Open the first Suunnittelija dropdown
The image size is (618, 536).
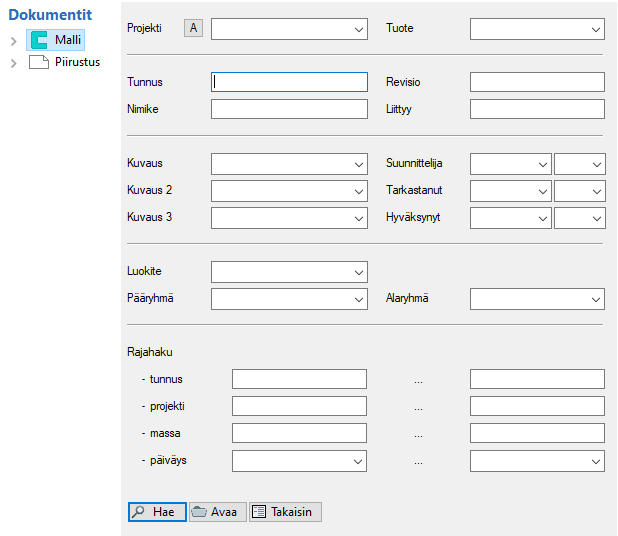point(541,164)
